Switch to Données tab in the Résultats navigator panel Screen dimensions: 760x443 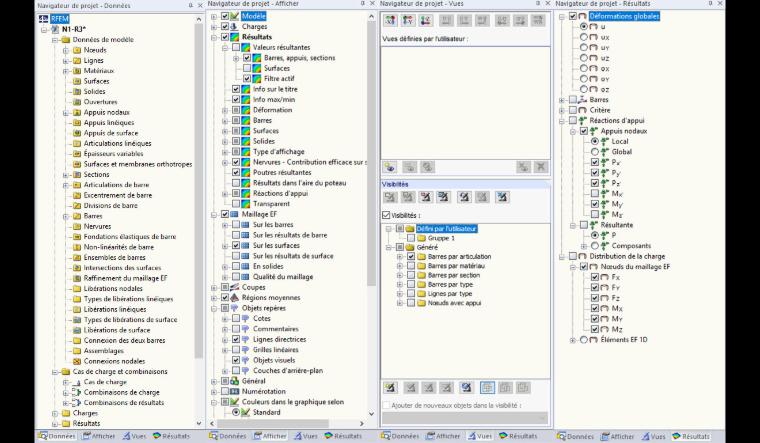(575, 436)
